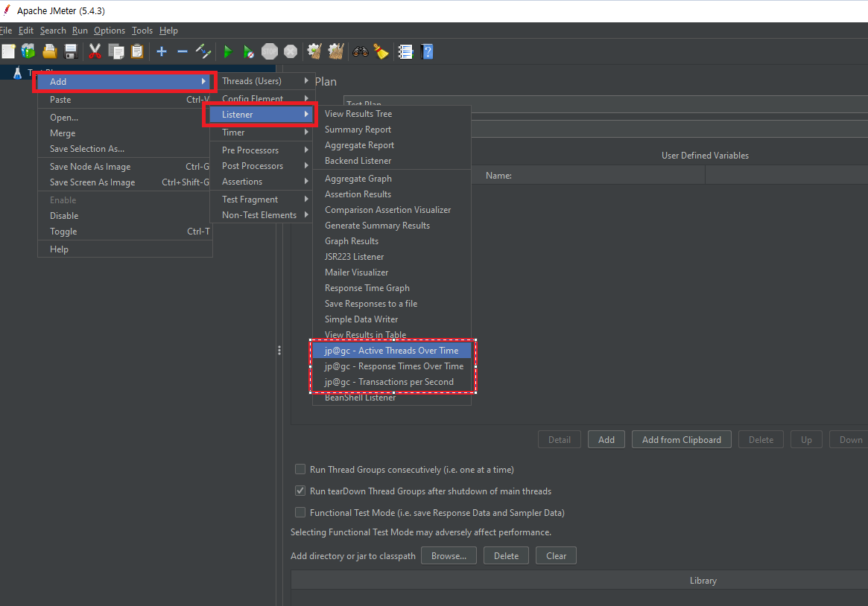Open the Help menu in menu bar
The height and width of the screenshot is (606, 868).
click(x=168, y=31)
